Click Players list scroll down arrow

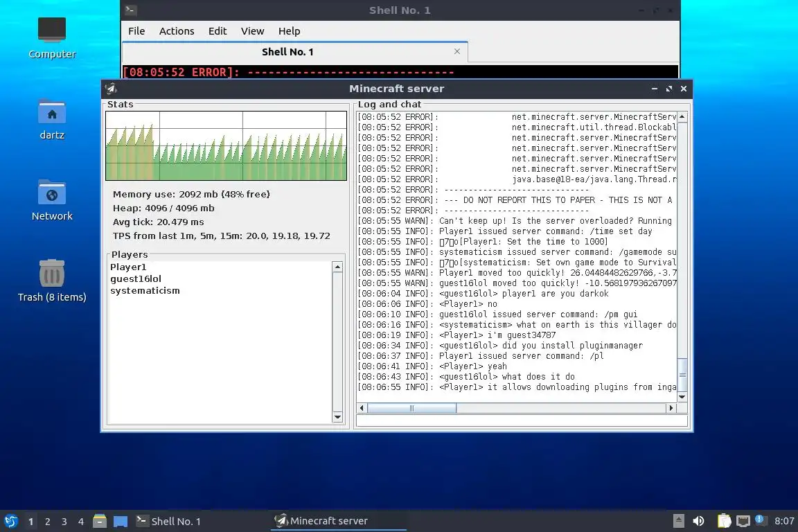pyautogui.click(x=337, y=418)
